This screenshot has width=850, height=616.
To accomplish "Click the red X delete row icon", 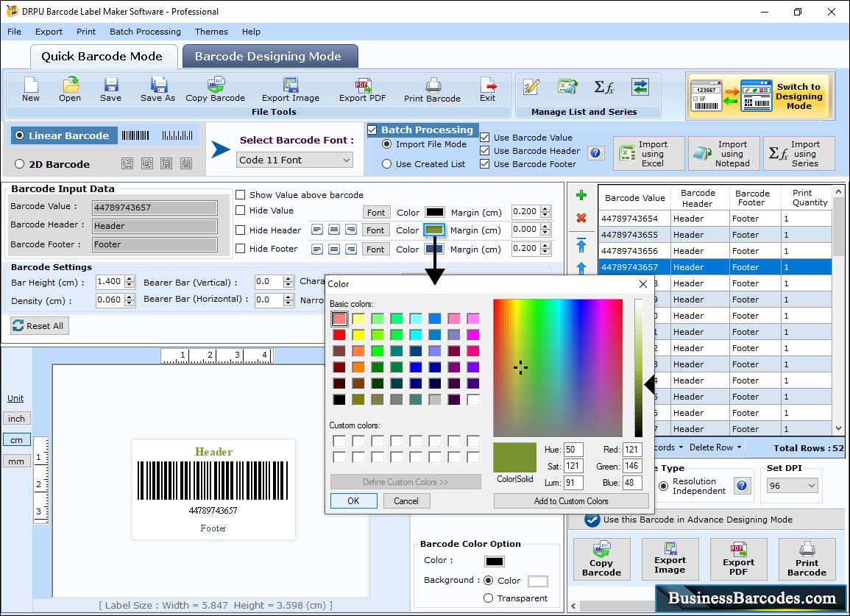I will [x=581, y=218].
